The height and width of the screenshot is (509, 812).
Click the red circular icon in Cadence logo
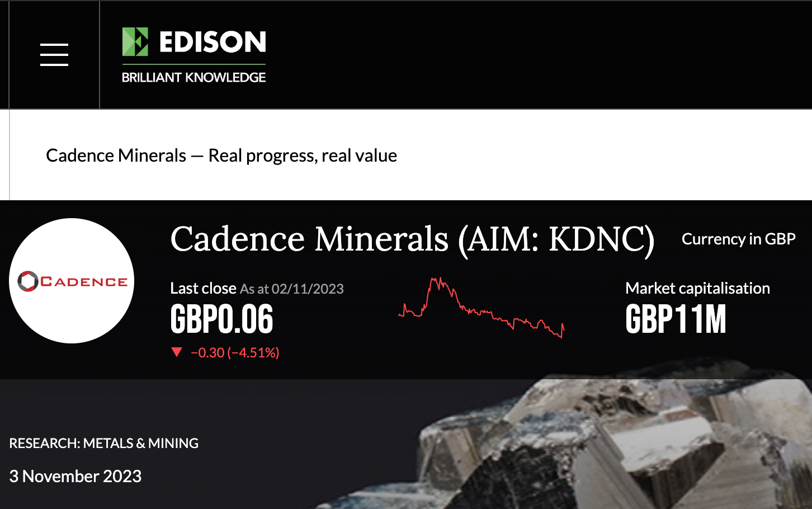pyautogui.click(x=28, y=281)
